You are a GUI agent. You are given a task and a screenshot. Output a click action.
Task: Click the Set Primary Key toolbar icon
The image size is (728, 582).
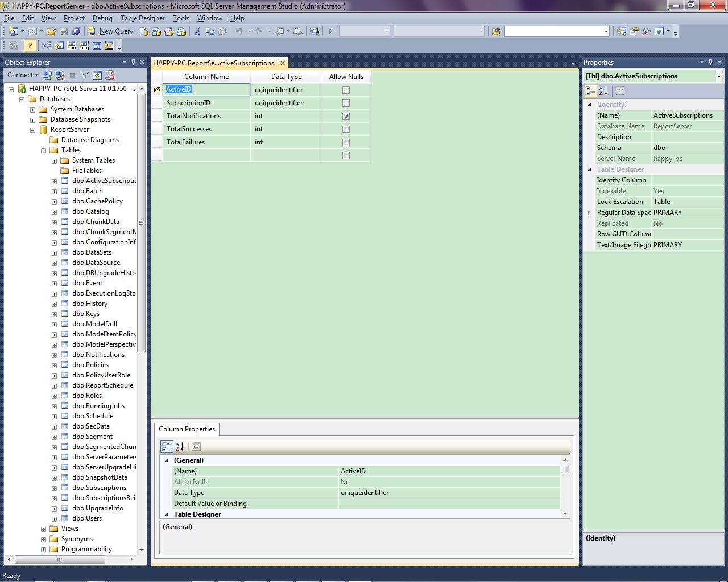pyautogui.click(x=30, y=46)
